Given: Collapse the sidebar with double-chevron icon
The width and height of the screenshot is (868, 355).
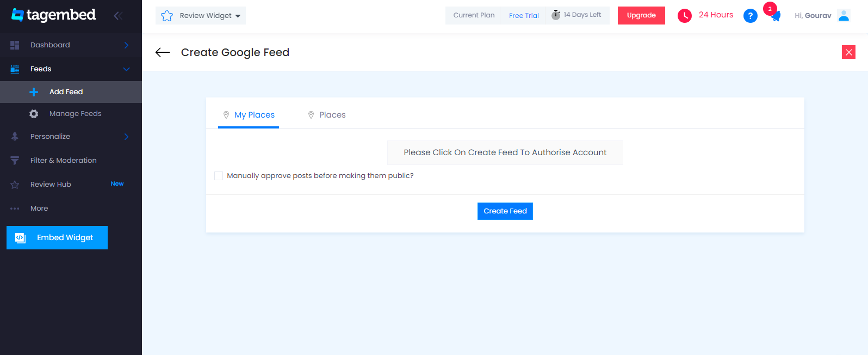Looking at the screenshot, I should click(117, 16).
